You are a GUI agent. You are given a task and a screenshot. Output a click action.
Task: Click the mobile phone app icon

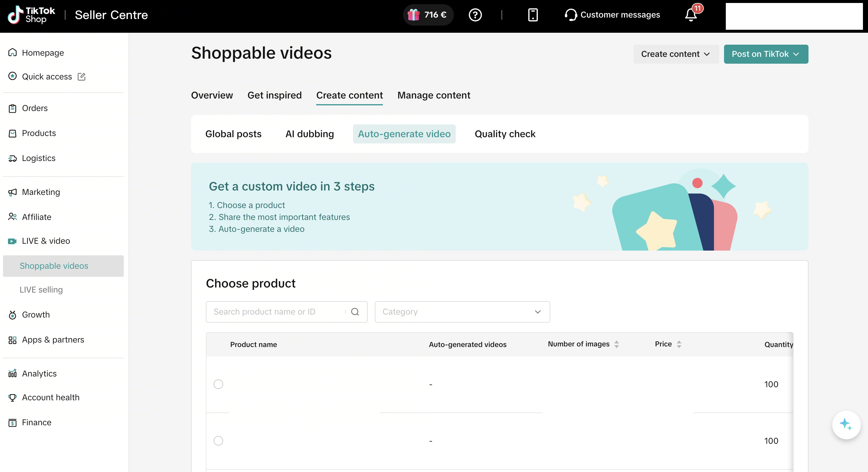533,15
